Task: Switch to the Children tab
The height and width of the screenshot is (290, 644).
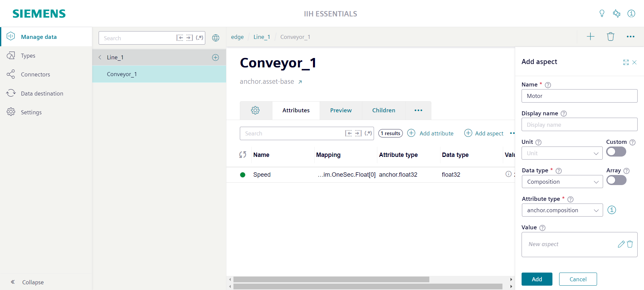Action: pyautogui.click(x=384, y=110)
